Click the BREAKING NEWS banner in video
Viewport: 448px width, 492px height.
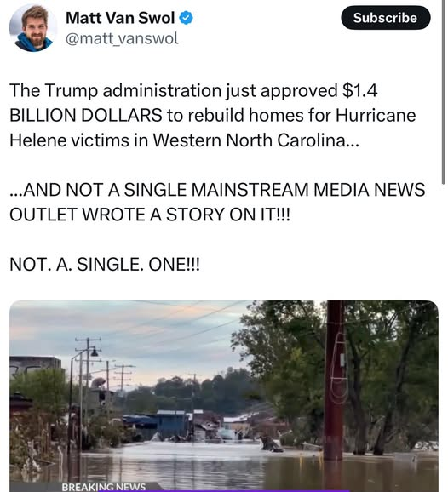(104, 487)
